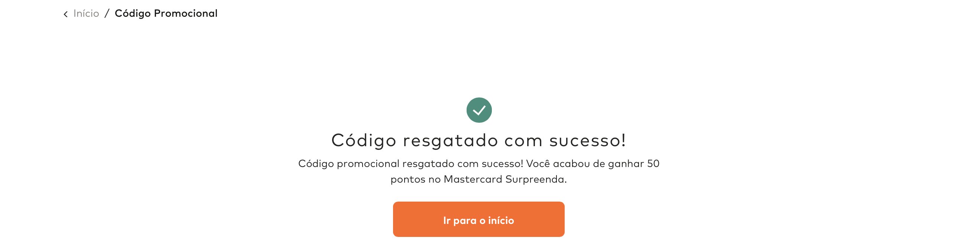This screenshot has width=980, height=244.
Task: Click the white tick inside the green circle
Action: 479,110
